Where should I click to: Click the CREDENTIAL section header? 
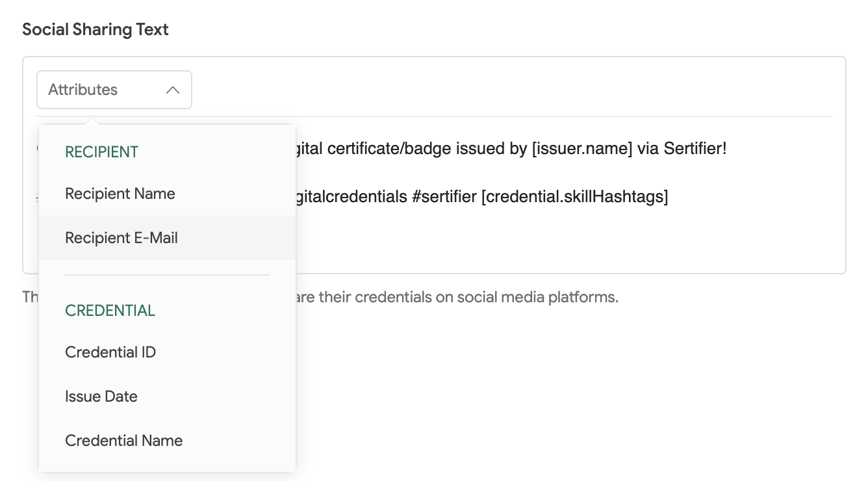[x=110, y=311]
